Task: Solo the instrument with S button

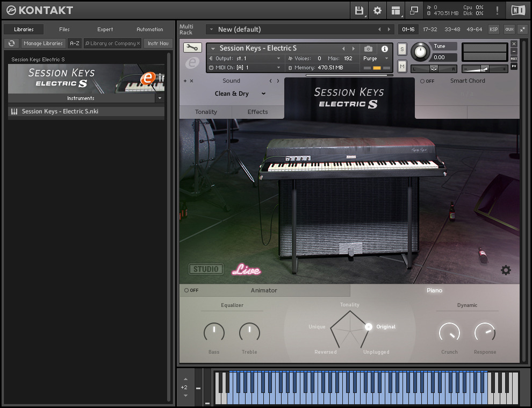Action: click(x=402, y=49)
